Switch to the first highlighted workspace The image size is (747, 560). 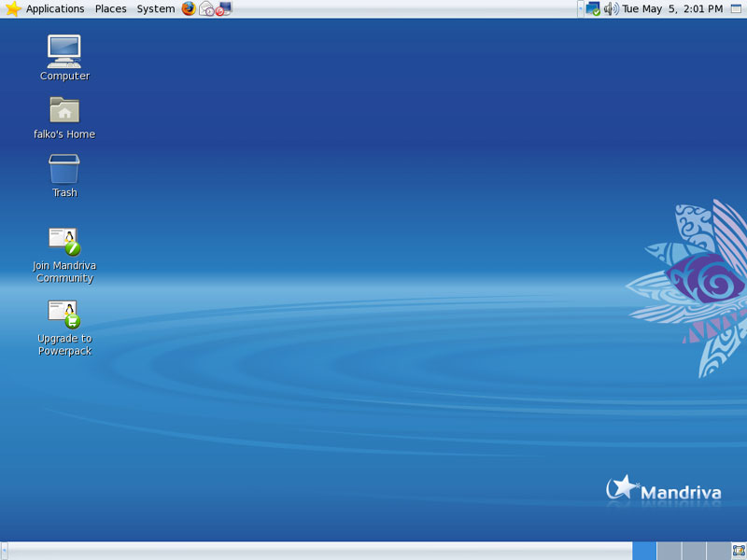(644, 551)
